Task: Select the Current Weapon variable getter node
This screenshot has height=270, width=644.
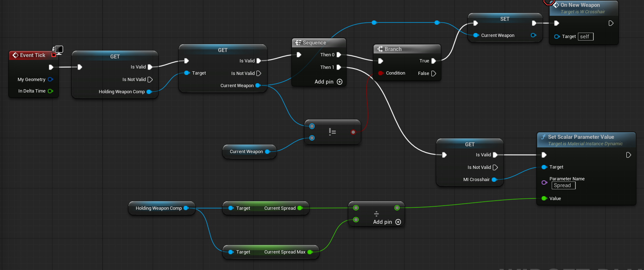Action: [246, 152]
